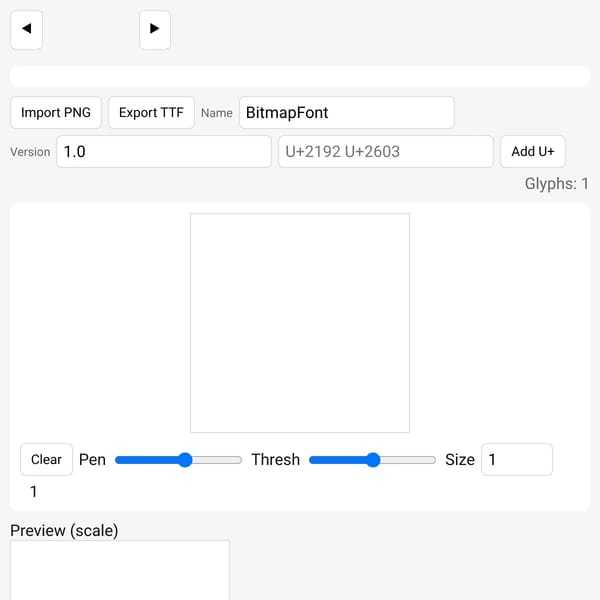The height and width of the screenshot is (600, 600).
Task: Go to next glyph with right arrow
Action: [155, 30]
